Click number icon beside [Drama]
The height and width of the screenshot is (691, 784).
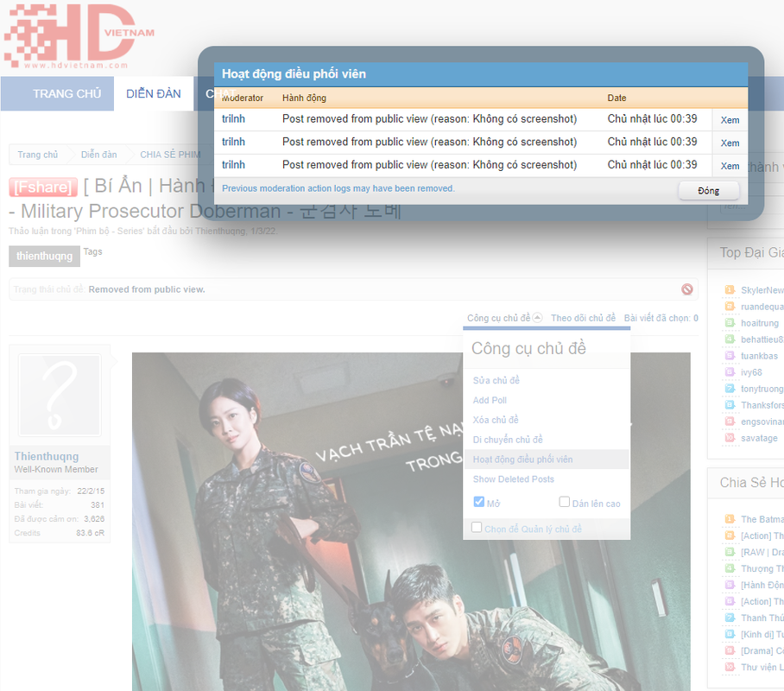point(730,650)
